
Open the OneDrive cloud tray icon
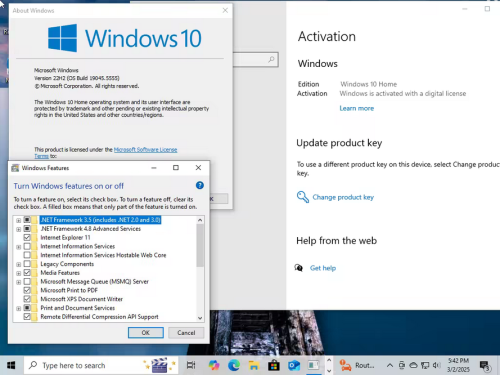click(x=413, y=365)
